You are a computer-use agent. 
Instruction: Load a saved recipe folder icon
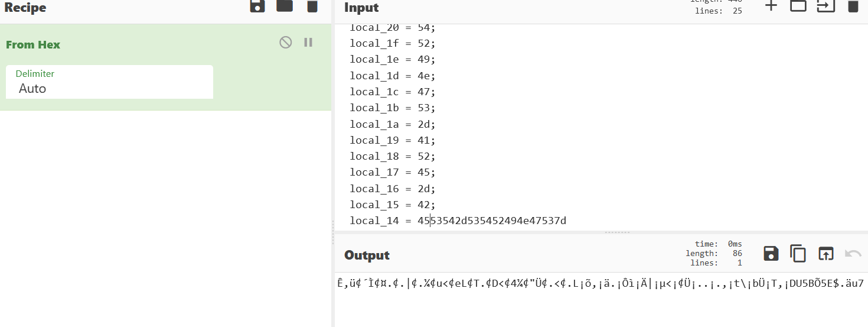tap(285, 6)
